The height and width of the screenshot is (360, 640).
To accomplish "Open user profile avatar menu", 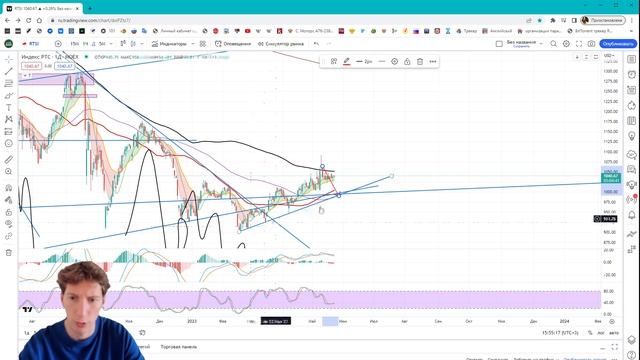I will click(x=603, y=20).
